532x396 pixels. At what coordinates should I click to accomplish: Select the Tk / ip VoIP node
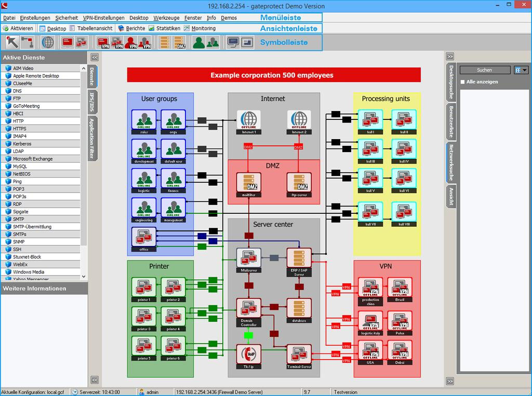point(249,357)
